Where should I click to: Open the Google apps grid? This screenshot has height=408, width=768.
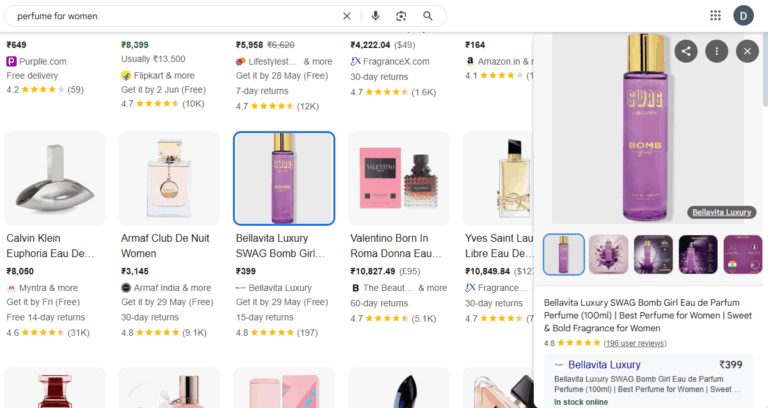(x=715, y=16)
